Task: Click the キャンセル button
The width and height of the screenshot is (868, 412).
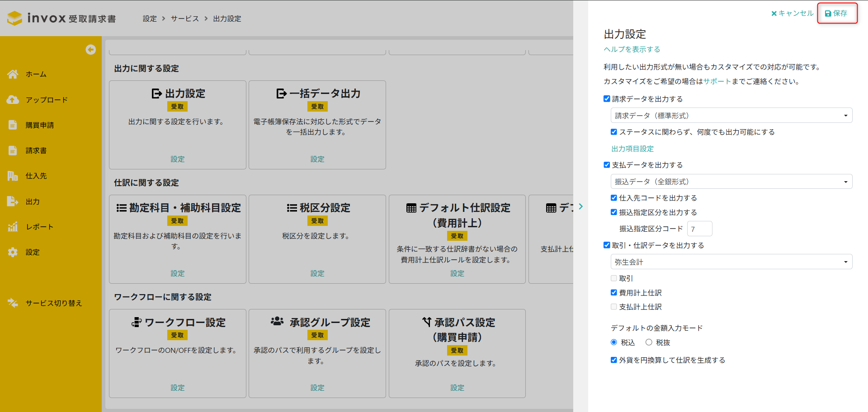Action: coord(792,14)
